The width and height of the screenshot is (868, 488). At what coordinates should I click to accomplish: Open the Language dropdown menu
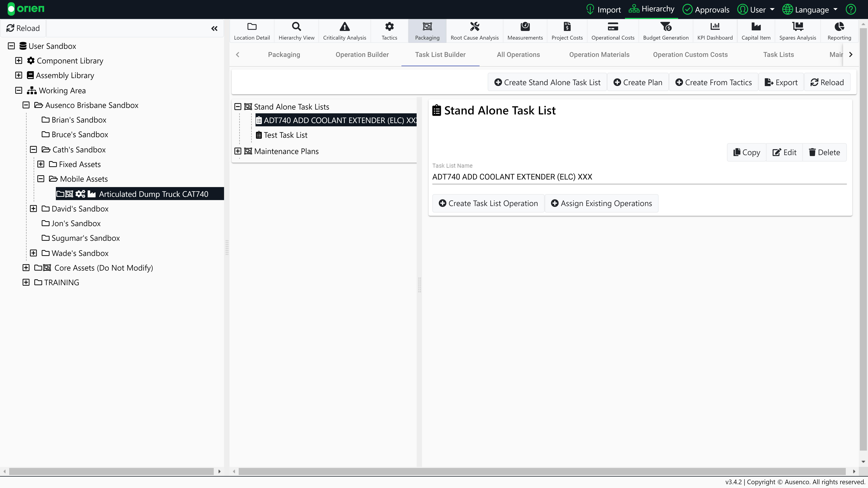(810, 9)
